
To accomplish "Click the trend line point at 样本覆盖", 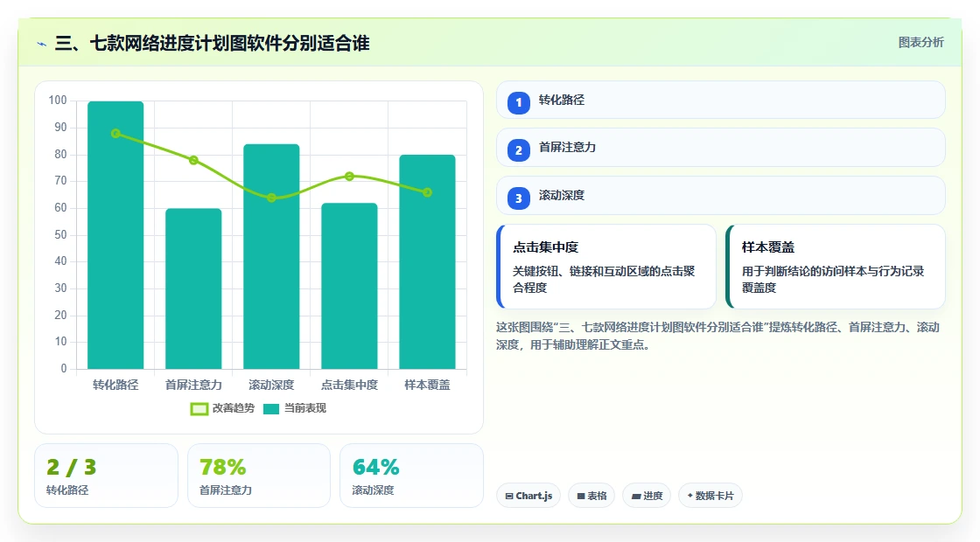I will pos(428,192).
